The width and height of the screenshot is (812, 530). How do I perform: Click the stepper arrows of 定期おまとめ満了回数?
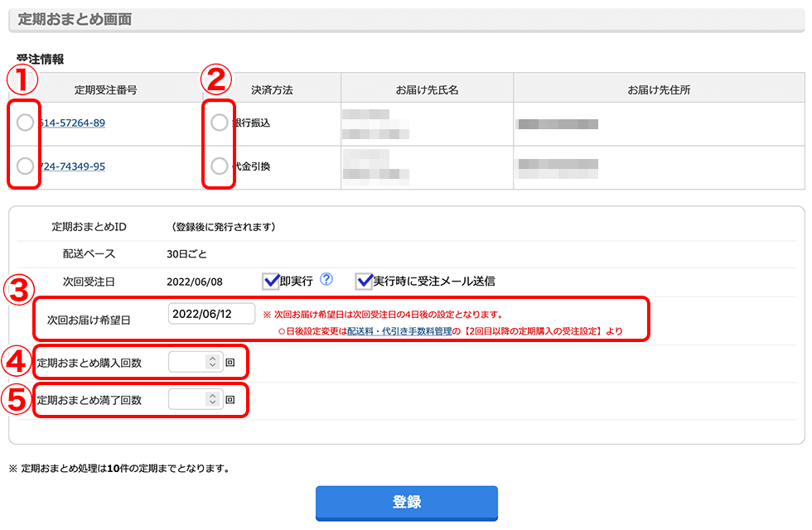point(213,400)
